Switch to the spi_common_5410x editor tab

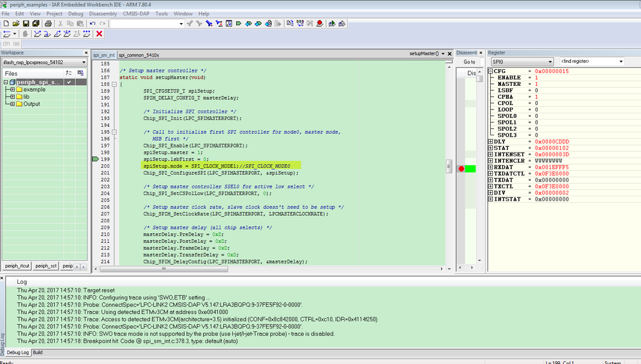[x=139, y=55]
